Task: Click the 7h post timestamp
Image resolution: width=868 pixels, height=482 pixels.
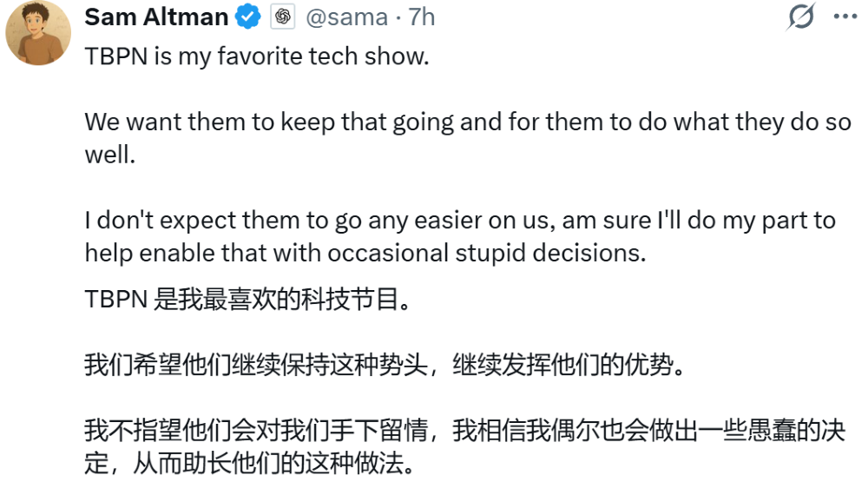Action: point(422,17)
